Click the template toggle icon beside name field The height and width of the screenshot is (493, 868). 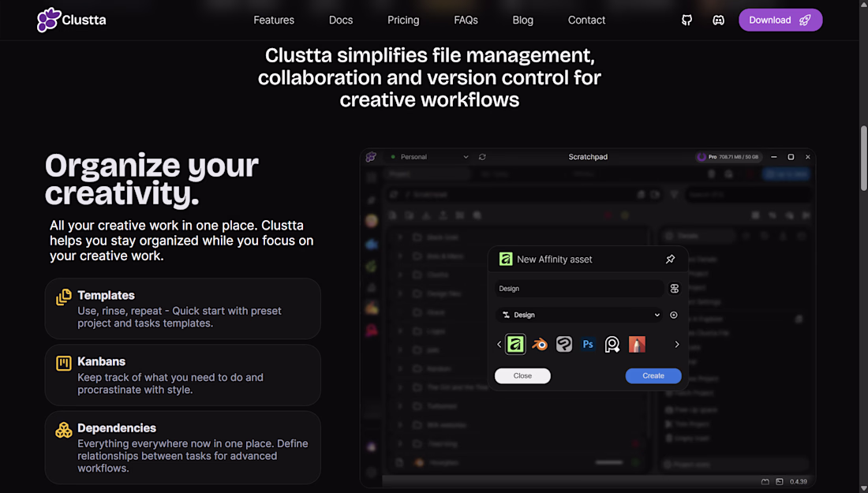674,288
